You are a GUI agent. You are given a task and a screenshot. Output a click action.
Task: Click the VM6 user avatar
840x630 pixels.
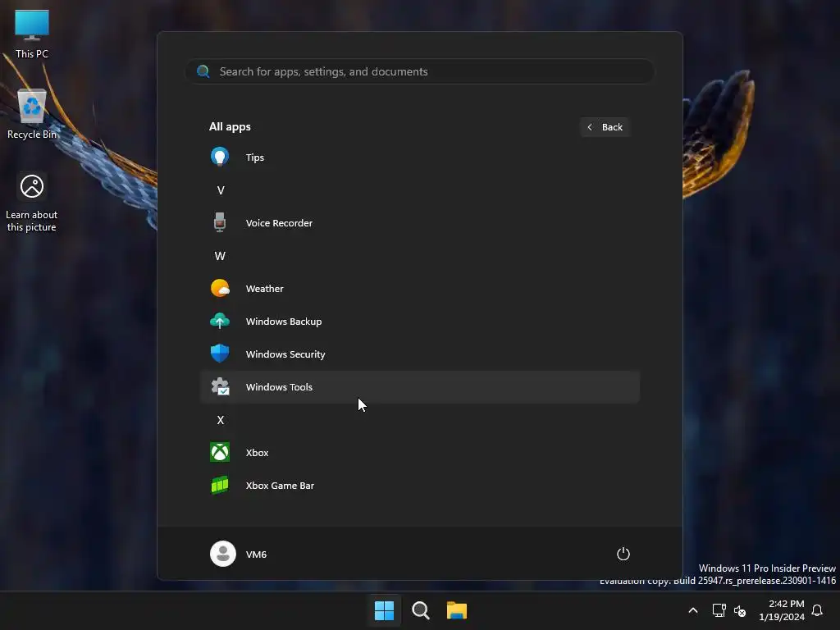(223, 554)
